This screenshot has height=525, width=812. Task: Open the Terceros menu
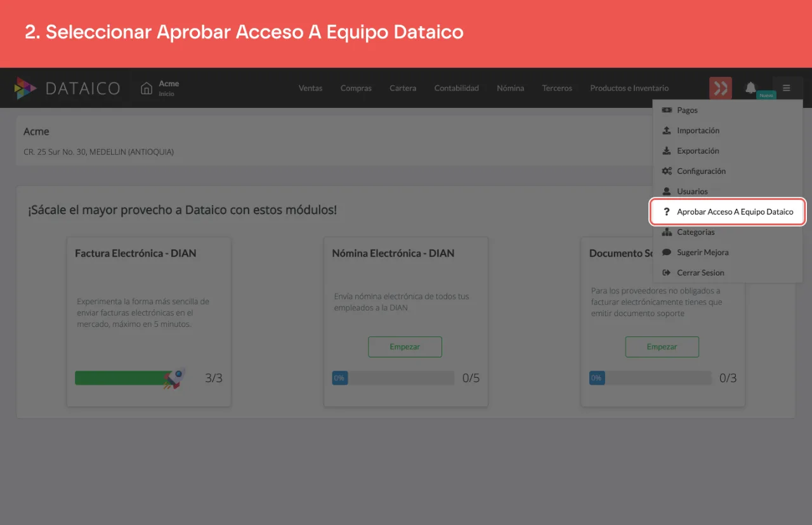557,88
